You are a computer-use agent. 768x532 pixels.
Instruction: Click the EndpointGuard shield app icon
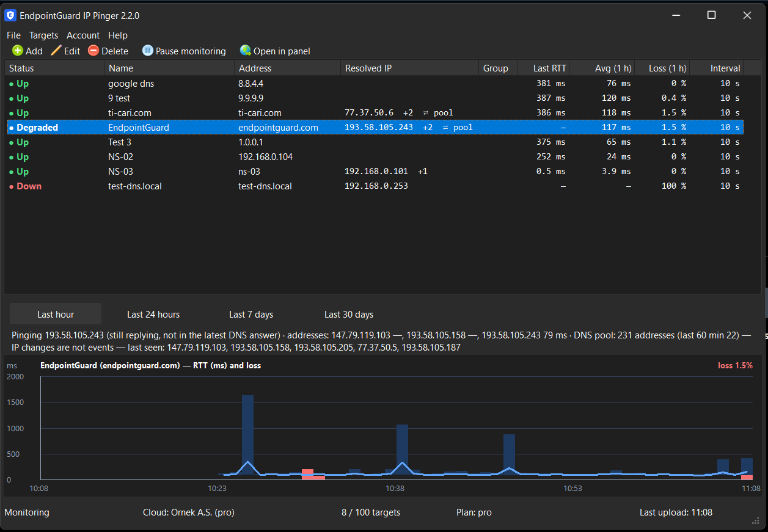pyautogui.click(x=10, y=15)
